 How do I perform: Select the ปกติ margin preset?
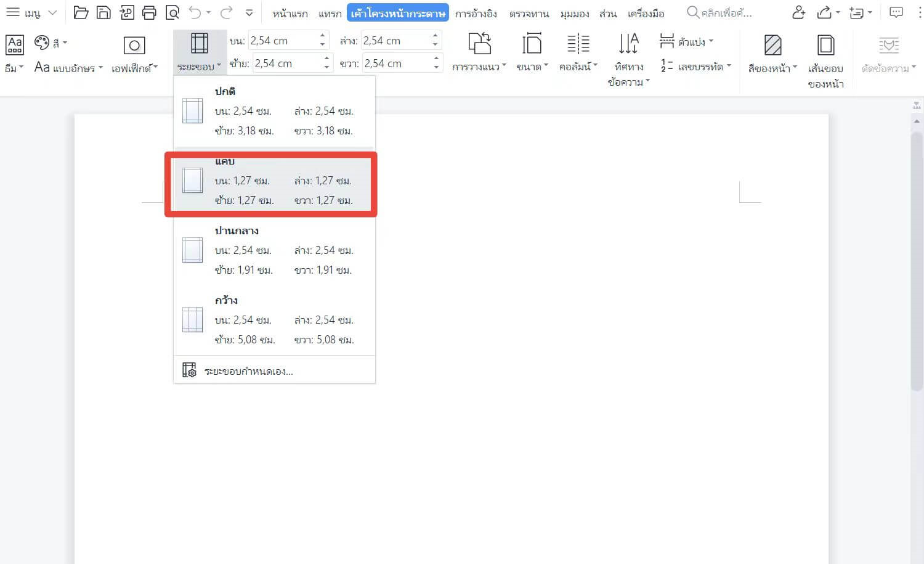click(274, 111)
